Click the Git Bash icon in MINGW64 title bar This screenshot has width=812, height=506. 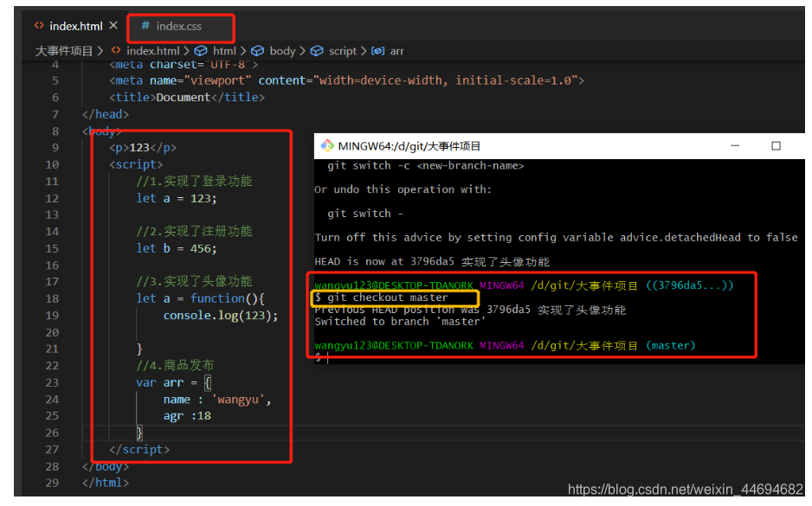(326, 146)
